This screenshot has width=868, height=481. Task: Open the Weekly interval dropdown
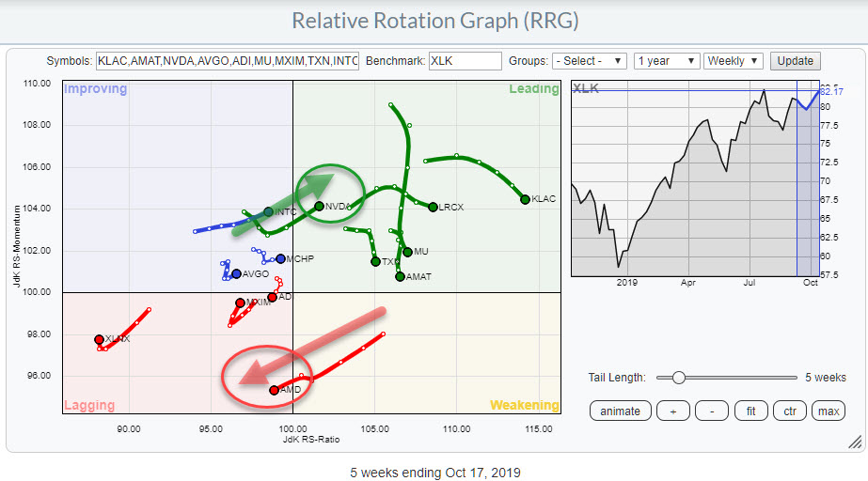tap(734, 61)
